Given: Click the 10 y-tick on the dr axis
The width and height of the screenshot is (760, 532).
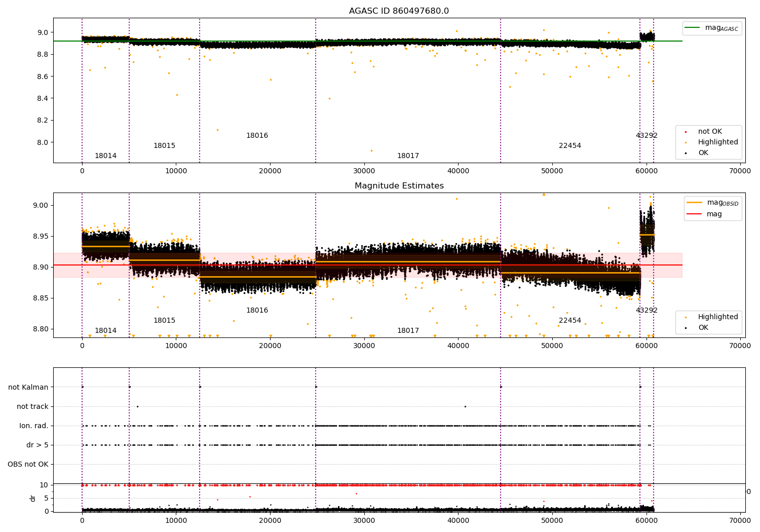Looking at the screenshot, I should coord(44,485).
